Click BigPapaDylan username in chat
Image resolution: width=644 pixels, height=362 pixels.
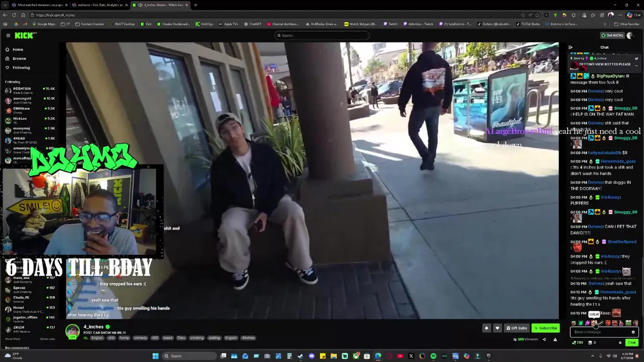coord(609,76)
